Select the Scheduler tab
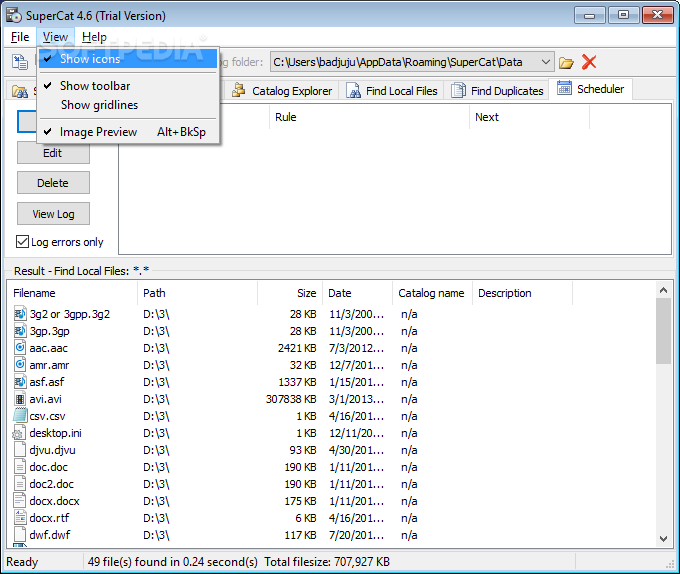680x574 pixels. [x=591, y=89]
